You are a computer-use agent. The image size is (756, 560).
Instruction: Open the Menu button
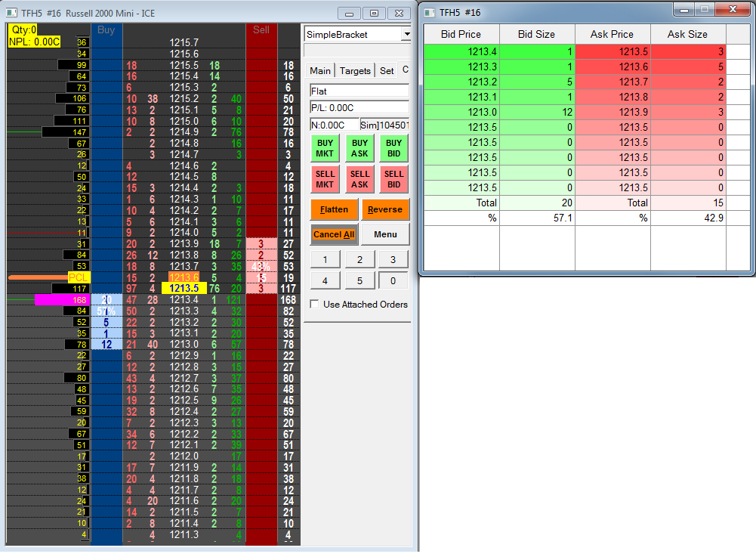point(385,234)
